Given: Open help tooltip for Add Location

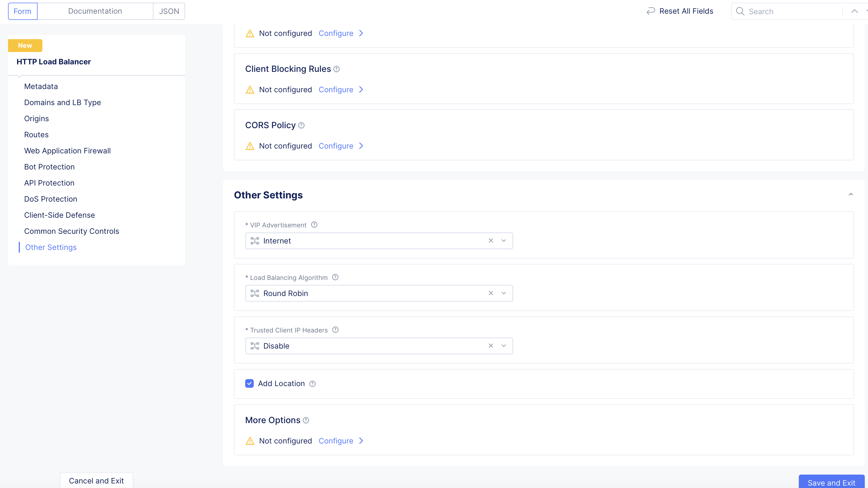Looking at the screenshot, I should point(312,384).
